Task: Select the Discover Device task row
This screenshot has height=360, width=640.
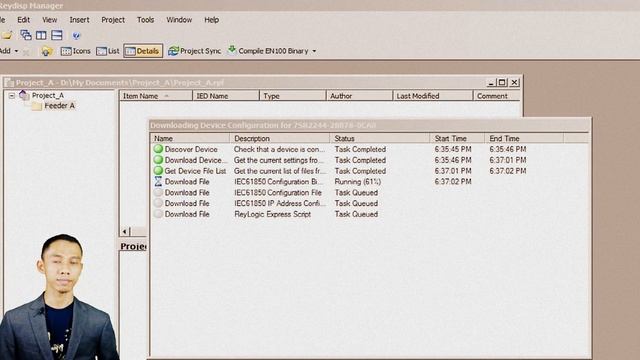Action: pos(369,149)
